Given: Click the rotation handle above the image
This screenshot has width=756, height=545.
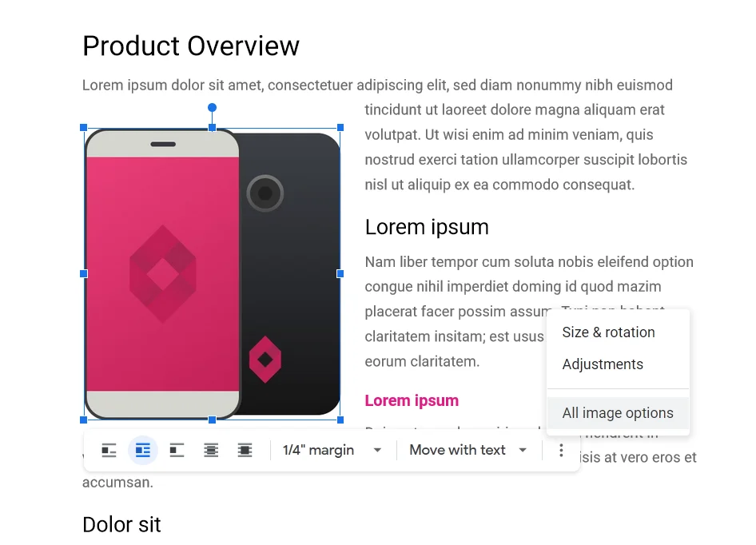Looking at the screenshot, I should (212, 108).
